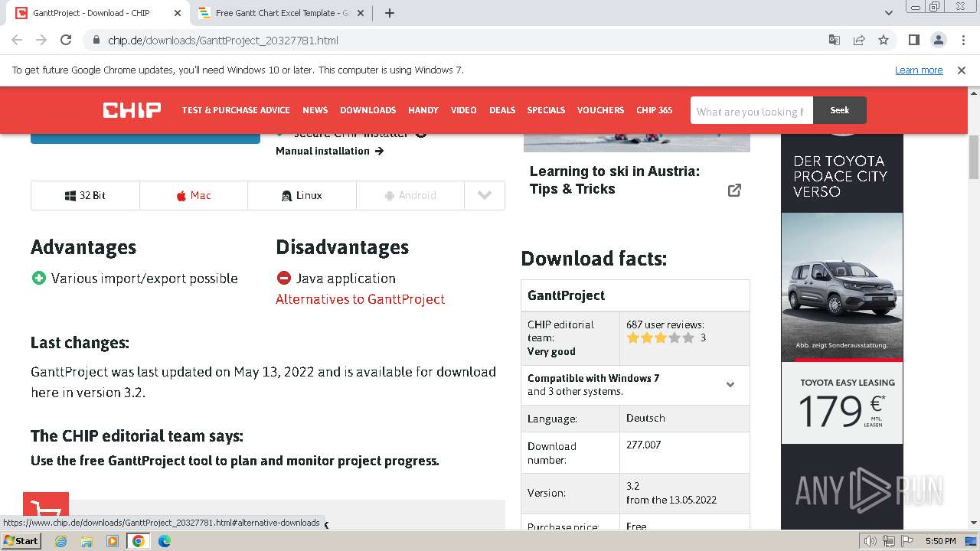Open external link icon beside ski article
Screen dimensions: 980x551
pos(734,190)
